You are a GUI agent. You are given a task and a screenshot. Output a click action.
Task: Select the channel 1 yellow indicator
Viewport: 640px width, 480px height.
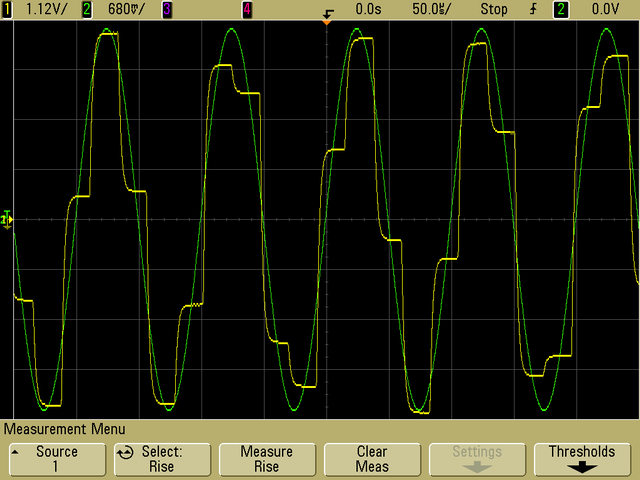[6, 10]
